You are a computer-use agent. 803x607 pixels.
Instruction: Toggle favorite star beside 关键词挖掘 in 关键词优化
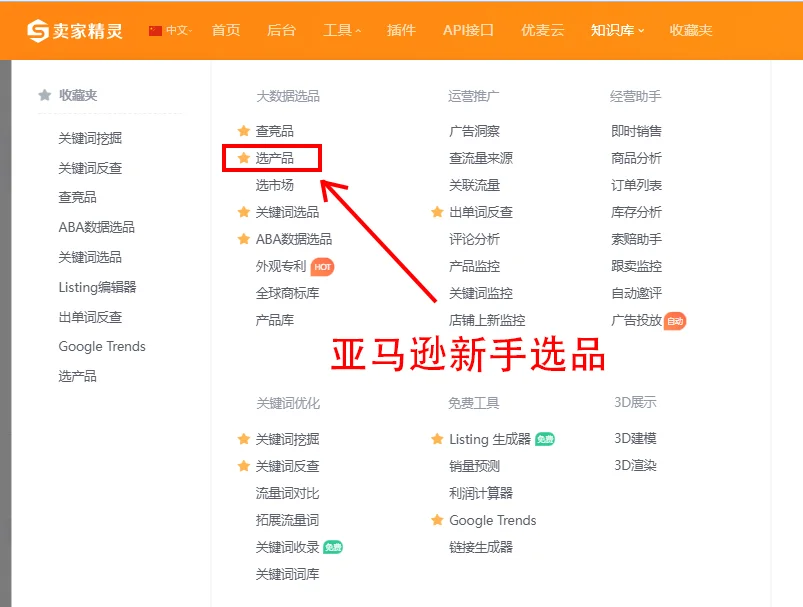[244, 439]
